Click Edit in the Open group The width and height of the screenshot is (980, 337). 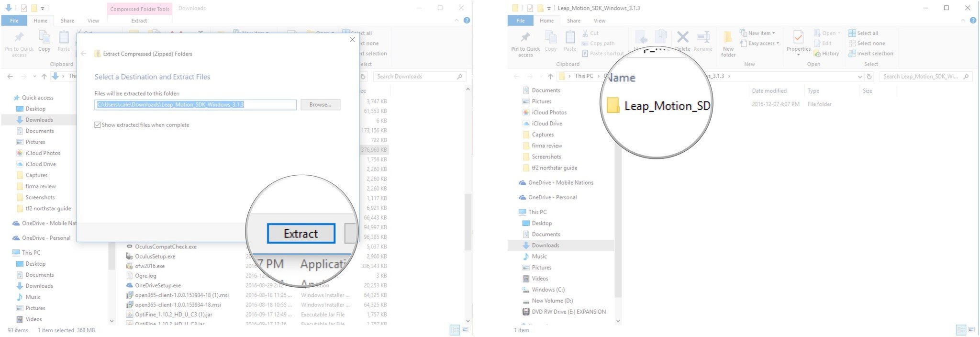pyautogui.click(x=823, y=43)
